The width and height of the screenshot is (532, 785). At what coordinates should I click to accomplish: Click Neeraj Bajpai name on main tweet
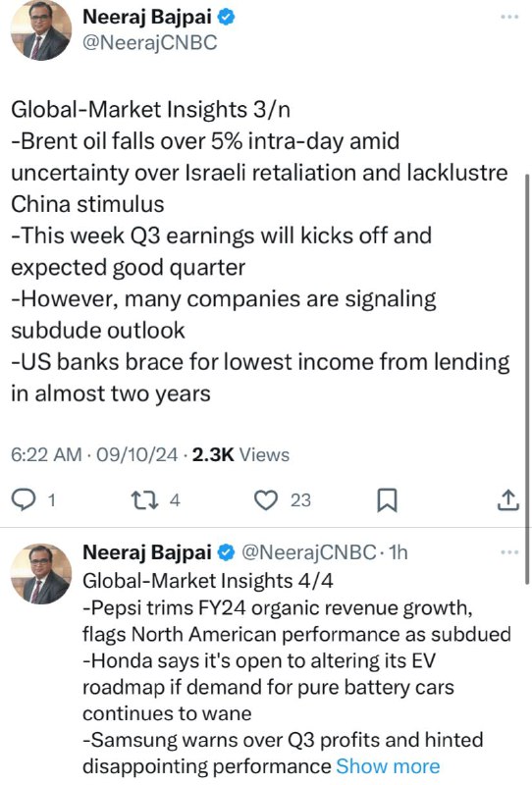147,17
